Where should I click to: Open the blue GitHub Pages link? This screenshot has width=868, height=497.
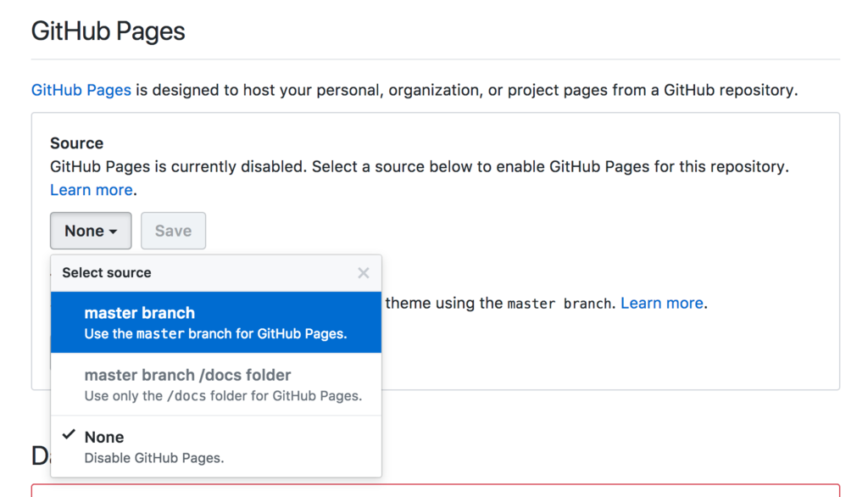81,90
